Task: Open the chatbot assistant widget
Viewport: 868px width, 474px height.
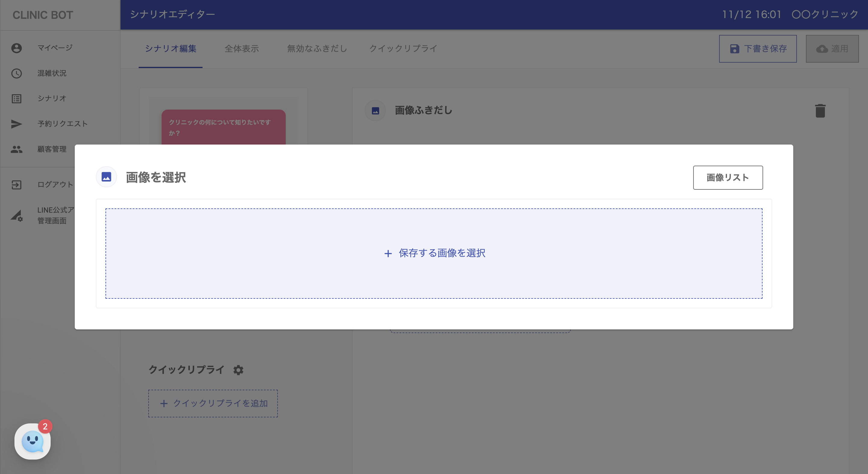Action: point(33,441)
